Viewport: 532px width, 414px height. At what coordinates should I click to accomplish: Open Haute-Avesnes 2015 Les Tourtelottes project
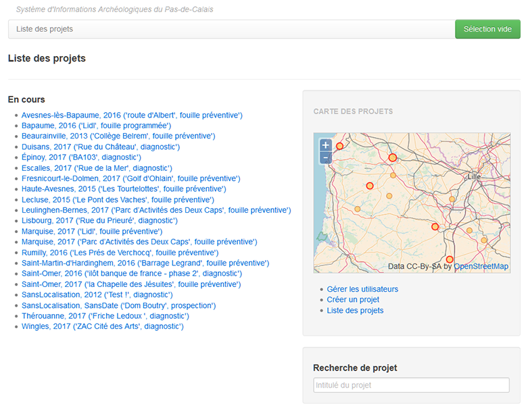tap(124, 189)
